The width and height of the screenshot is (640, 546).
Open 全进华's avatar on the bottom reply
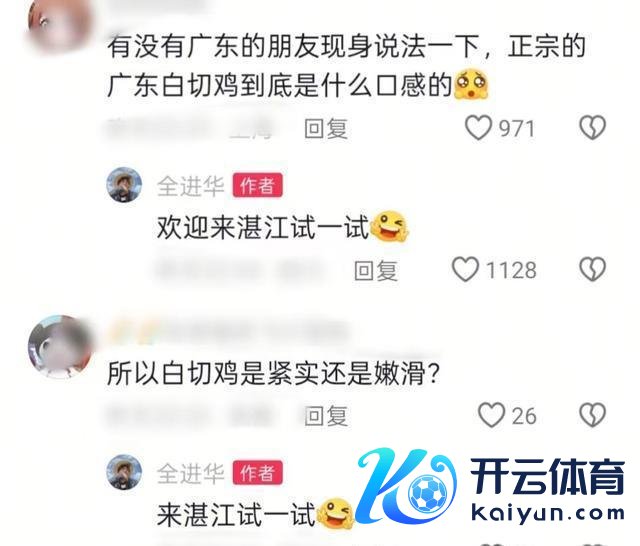click(x=124, y=472)
